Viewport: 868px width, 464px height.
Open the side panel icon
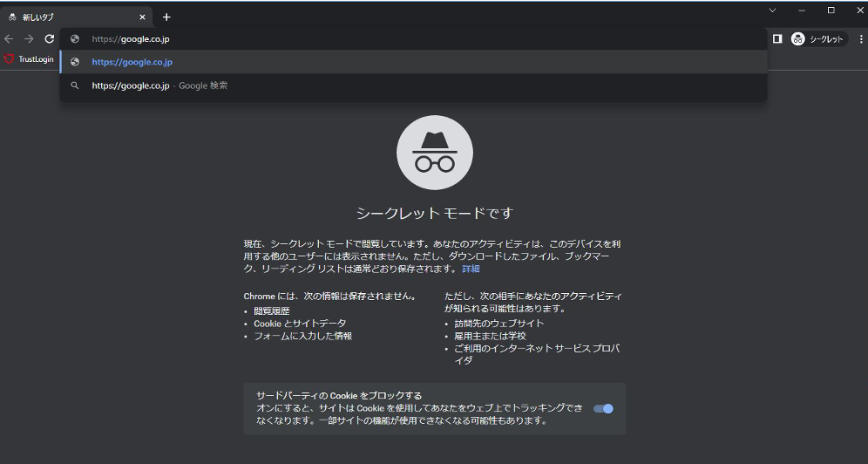tap(777, 38)
